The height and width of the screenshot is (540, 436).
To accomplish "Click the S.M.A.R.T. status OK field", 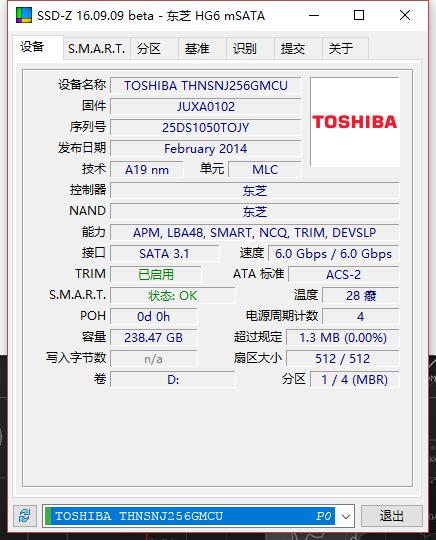I will 173,295.
